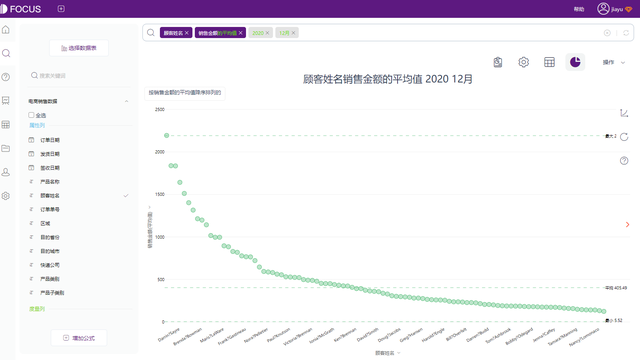Click the 帮助 help link in the top bar
The image size is (640, 360).
pos(579,9)
